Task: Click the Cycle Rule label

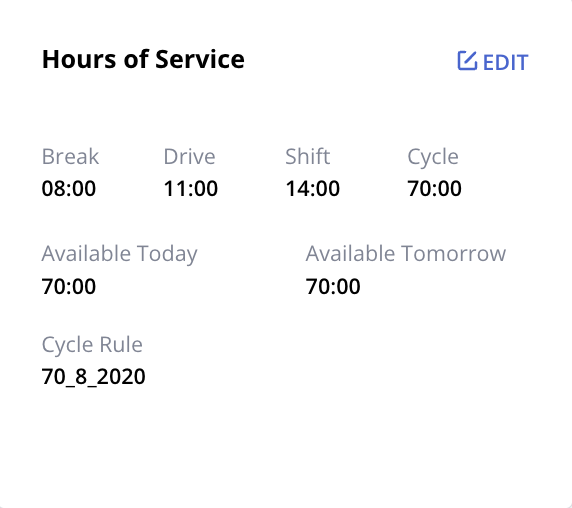Action: pyautogui.click(x=92, y=345)
